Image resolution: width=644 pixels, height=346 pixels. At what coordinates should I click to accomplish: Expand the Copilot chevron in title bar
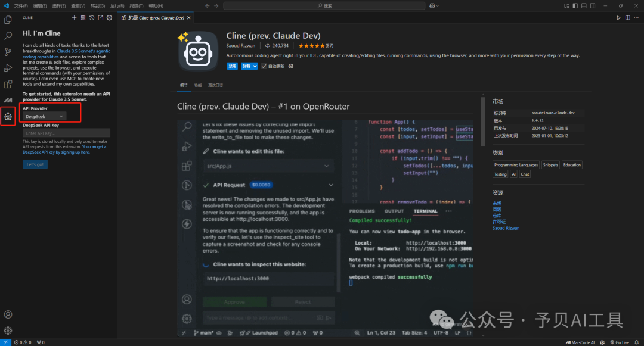(438, 6)
